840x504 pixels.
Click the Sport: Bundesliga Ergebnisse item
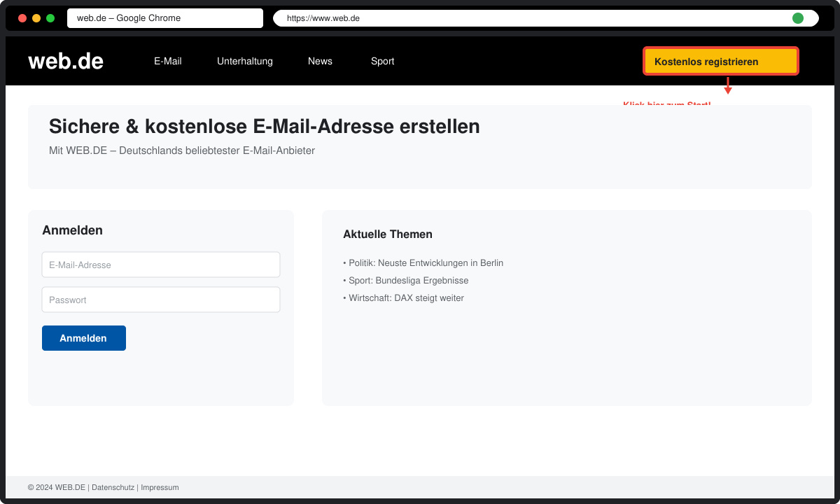(406, 281)
